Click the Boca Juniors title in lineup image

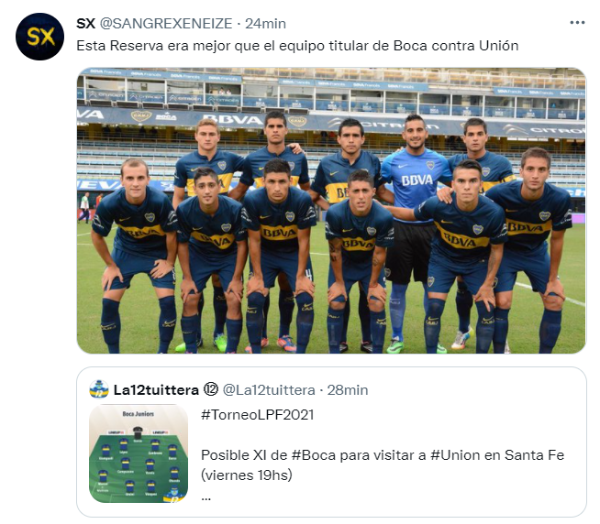[x=138, y=414]
